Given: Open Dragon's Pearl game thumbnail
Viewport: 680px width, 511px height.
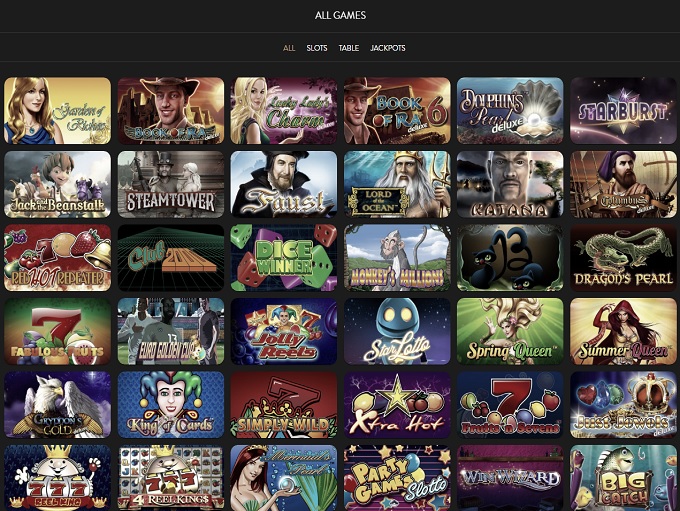Looking at the screenshot, I should [x=623, y=258].
